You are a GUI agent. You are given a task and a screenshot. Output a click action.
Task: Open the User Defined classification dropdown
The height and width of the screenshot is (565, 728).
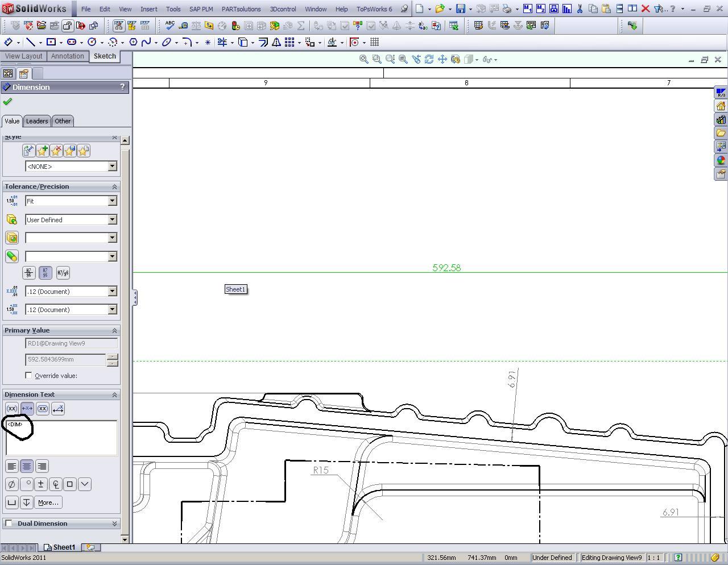tap(71, 220)
